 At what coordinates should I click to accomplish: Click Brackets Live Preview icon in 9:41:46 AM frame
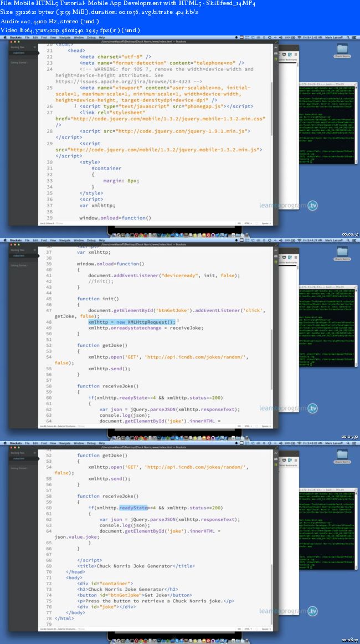click(275, 48)
